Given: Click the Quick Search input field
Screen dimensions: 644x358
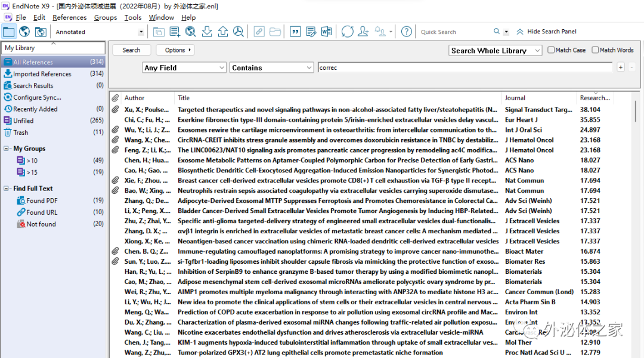Looking at the screenshot, I should click(x=454, y=32).
